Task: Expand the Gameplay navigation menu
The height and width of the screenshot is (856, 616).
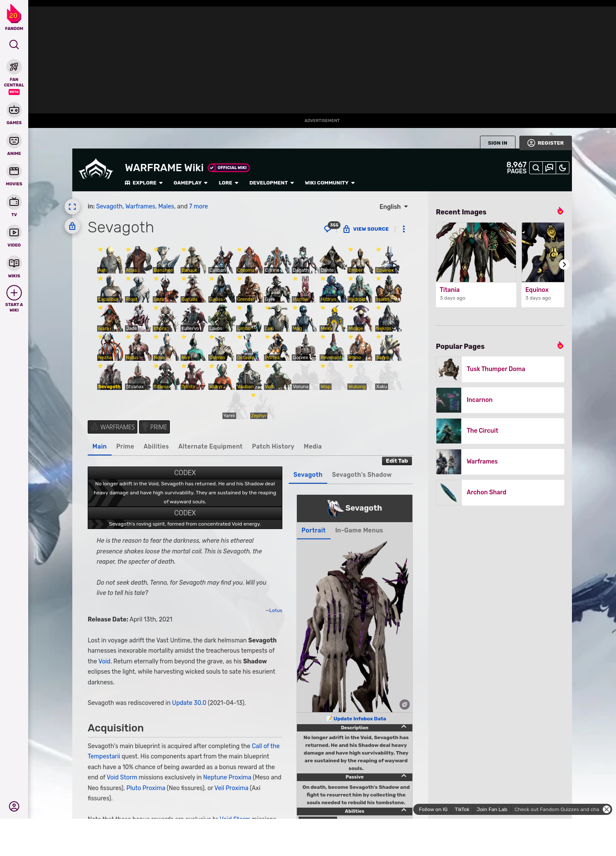Action: pos(190,183)
